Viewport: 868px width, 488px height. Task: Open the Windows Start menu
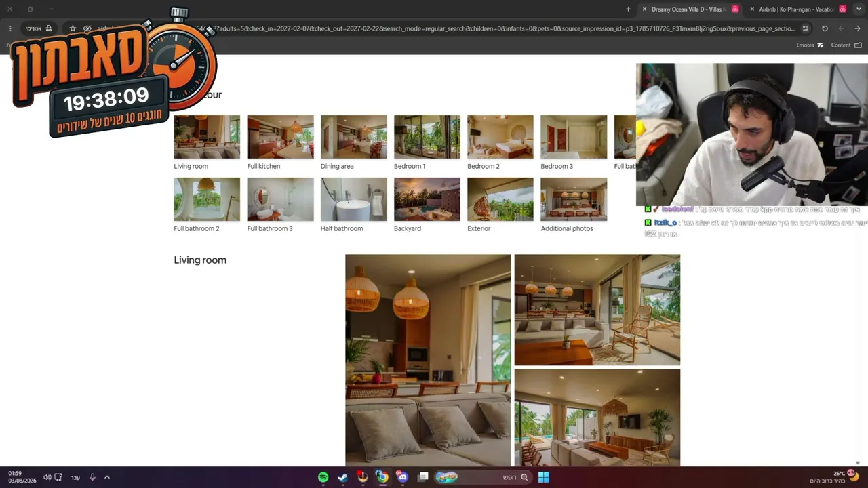click(x=543, y=477)
